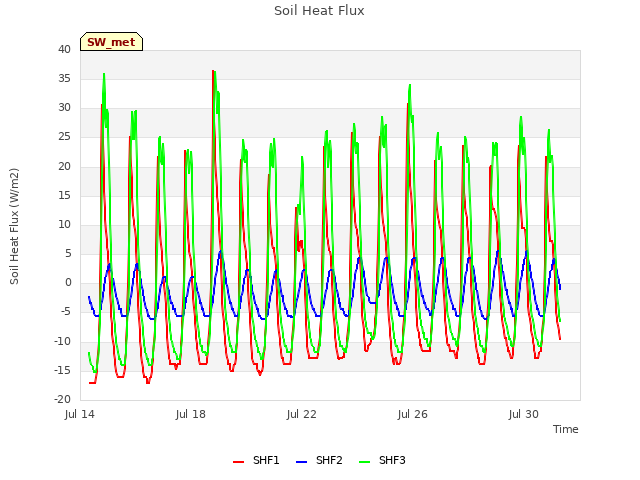Click the Jul 14 x-axis tick label

pyautogui.click(x=80, y=414)
